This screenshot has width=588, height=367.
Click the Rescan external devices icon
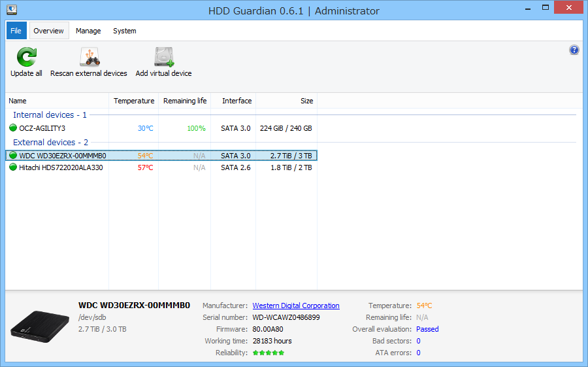point(90,57)
